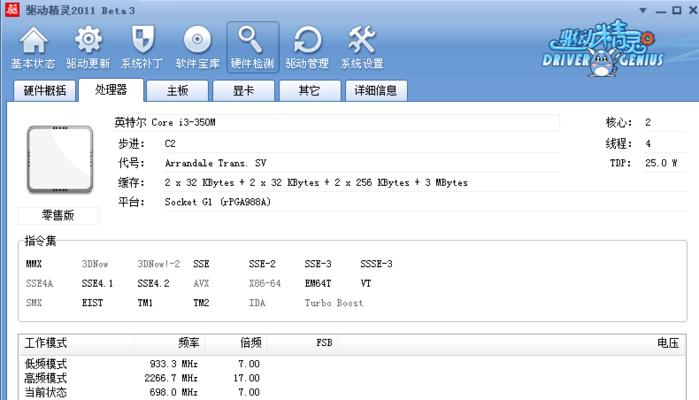Viewport: 699px width, 400px height.
Task: Click the SSE-3 instruction entry
Action: click(x=318, y=264)
